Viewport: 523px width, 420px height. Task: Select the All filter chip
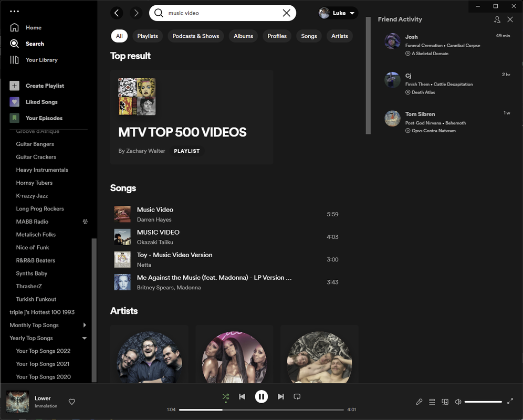click(x=119, y=36)
